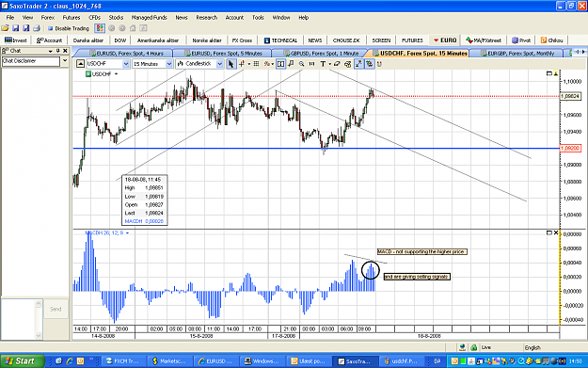Click the zoom magnifier icon in chart toolbar
The image size is (588, 368).
pyautogui.click(x=301, y=64)
